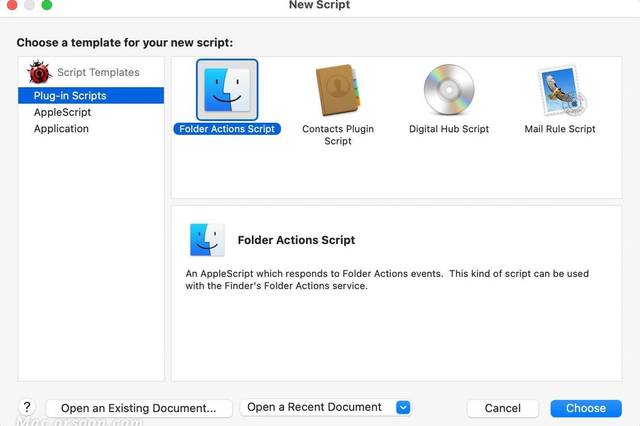Click the green zoom window button
Image resolution: width=640 pixels, height=426 pixels.
pyautogui.click(x=47, y=5)
